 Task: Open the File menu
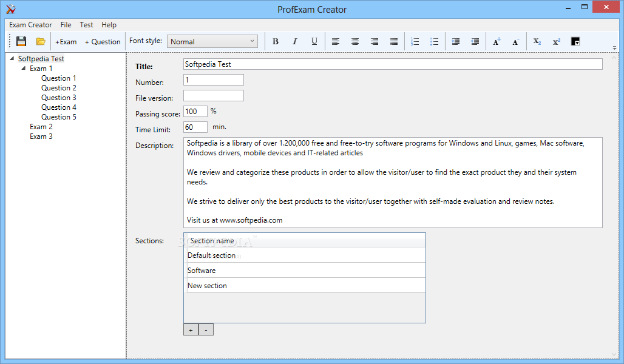tap(66, 25)
